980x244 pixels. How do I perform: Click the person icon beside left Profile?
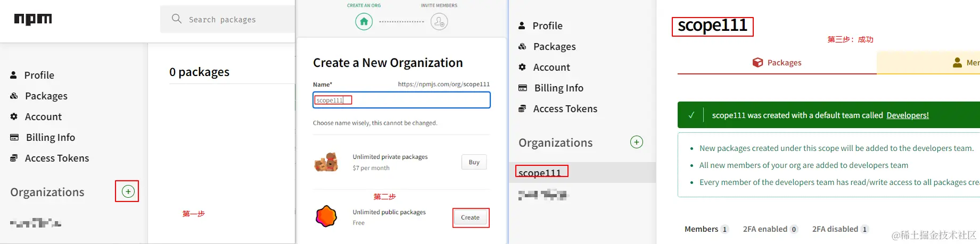click(14, 75)
